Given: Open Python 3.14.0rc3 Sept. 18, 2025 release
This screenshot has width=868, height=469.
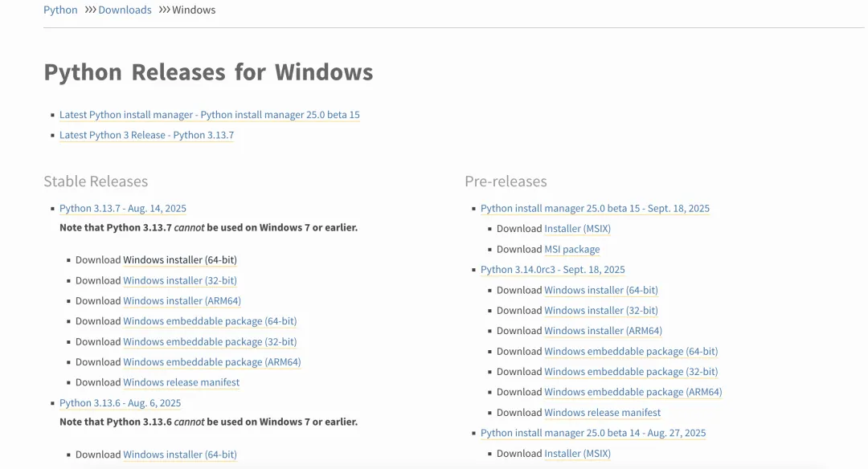Looking at the screenshot, I should click(x=552, y=270).
